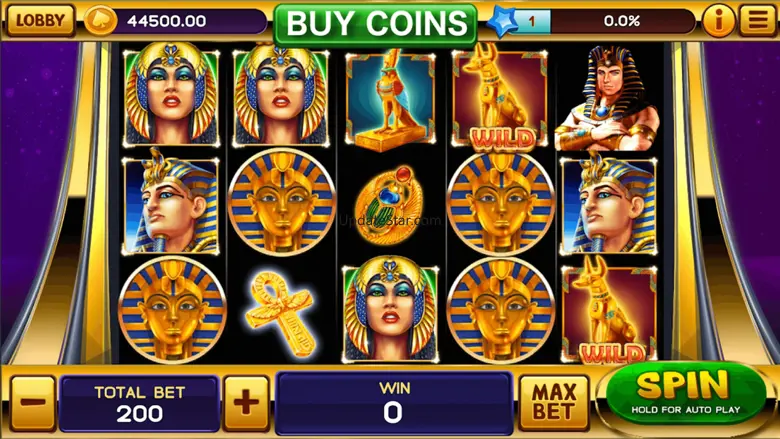This screenshot has width=780, height=439.
Task: Tap the scarab beetle symbol
Action: pyautogui.click(x=390, y=203)
